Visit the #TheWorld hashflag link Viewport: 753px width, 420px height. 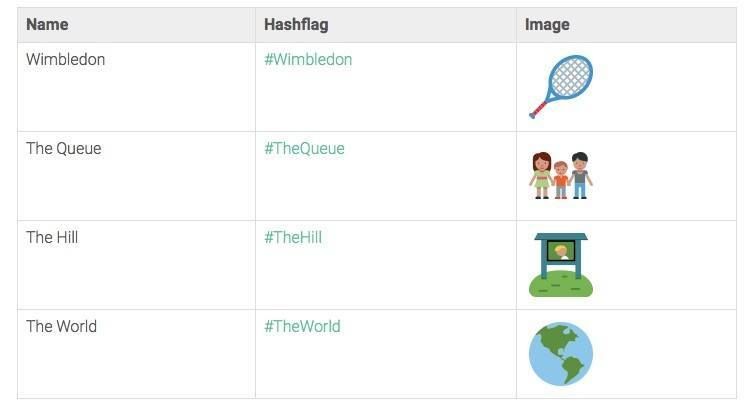(302, 327)
